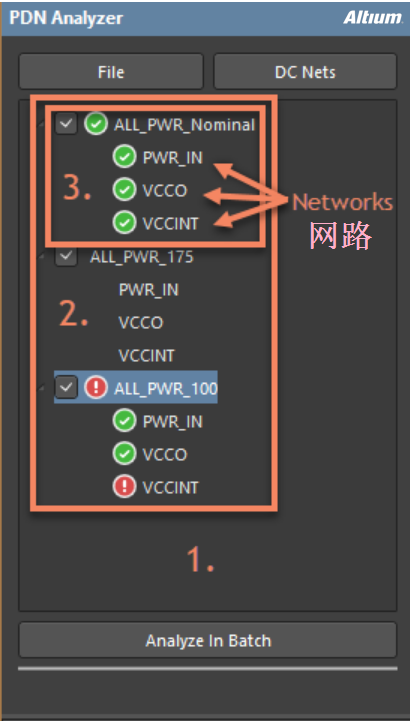Click green status icon for Nominal VCCINT
This screenshot has width=410, height=722.
click(124, 223)
